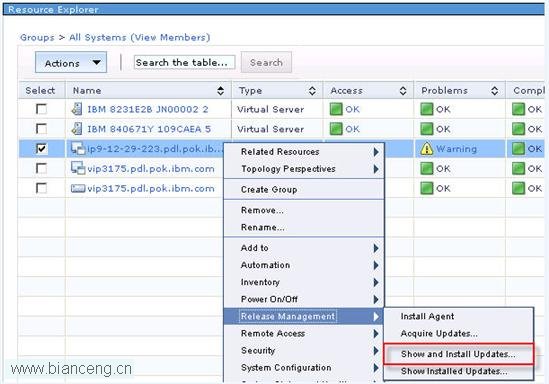Click the server icon of last vip3175.pdl.pok.ibm.com row
Image resolution: width=549 pixels, height=384 pixels.
pyautogui.click(x=78, y=189)
